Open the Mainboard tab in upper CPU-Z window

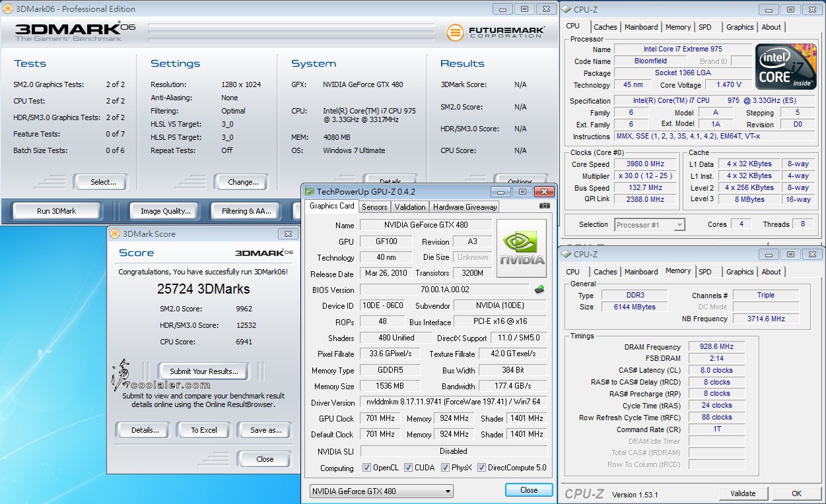click(641, 27)
